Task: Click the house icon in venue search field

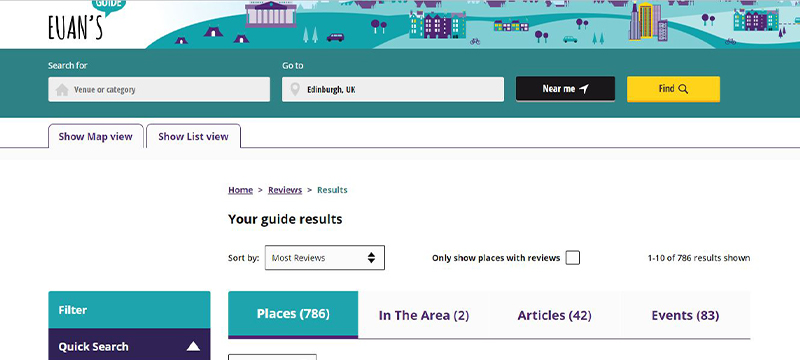Action: pyautogui.click(x=62, y=90)
